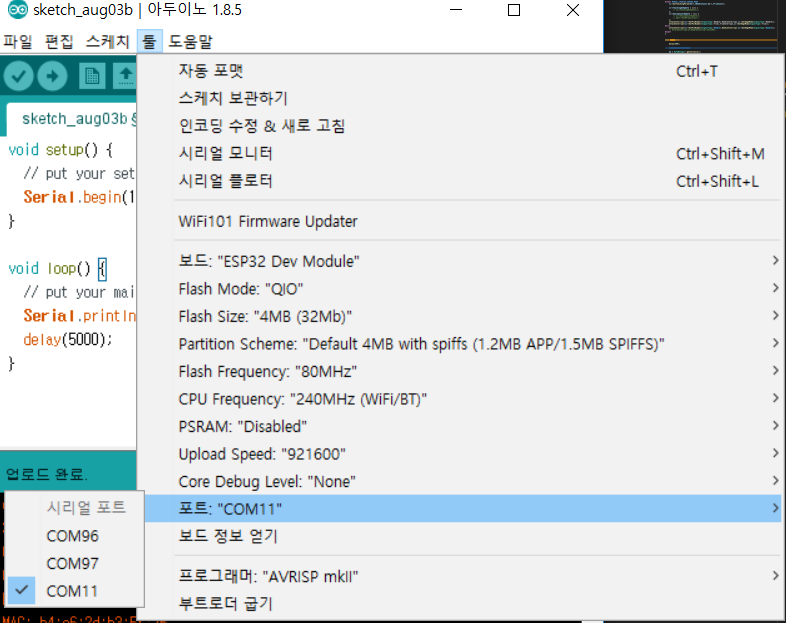Click the 시리얼 포트 submenu header
The width and height of the screenshot is (786, 623).
click(x=86, y=508)
